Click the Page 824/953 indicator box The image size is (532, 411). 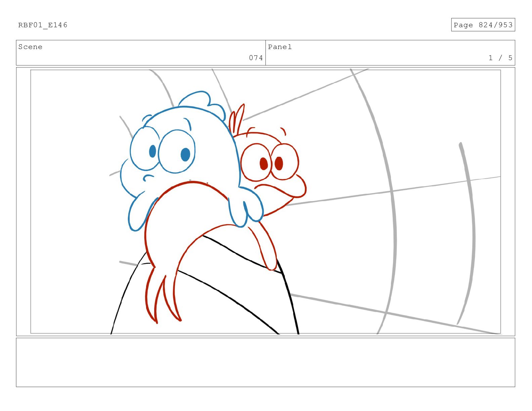pos(483,25)
